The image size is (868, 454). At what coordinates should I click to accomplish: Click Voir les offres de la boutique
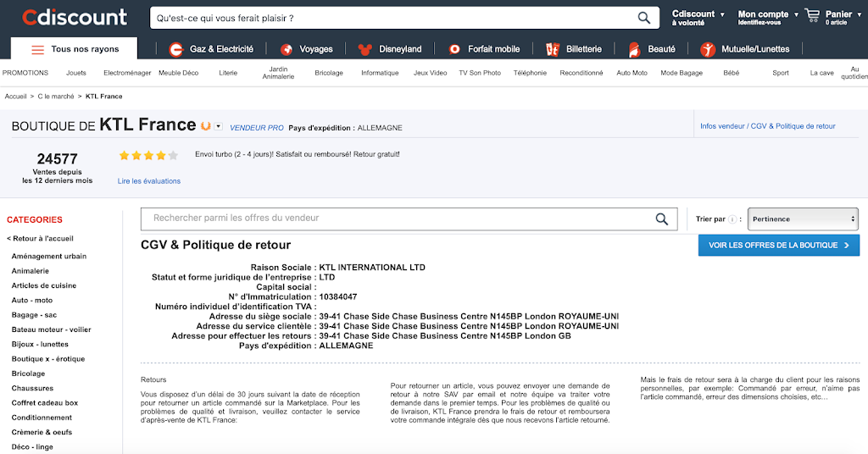(778, 246)
